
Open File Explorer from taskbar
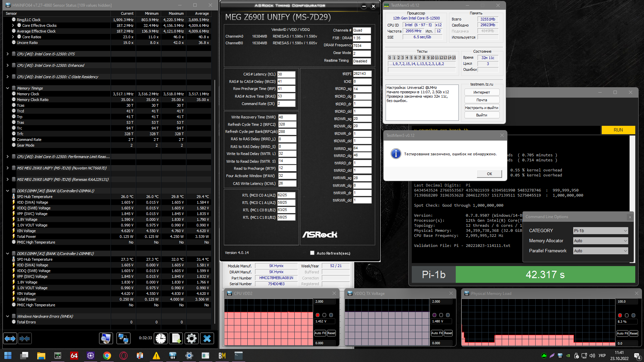coord(41,356)
